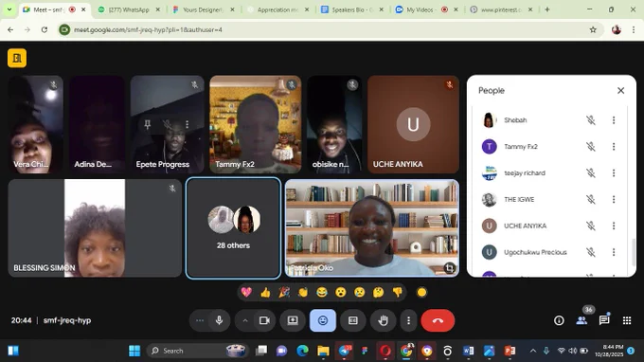The width and height of the screenshot is (644, 362).
Task: Open meeting details info icon
Action: click(x=559, y=320)
